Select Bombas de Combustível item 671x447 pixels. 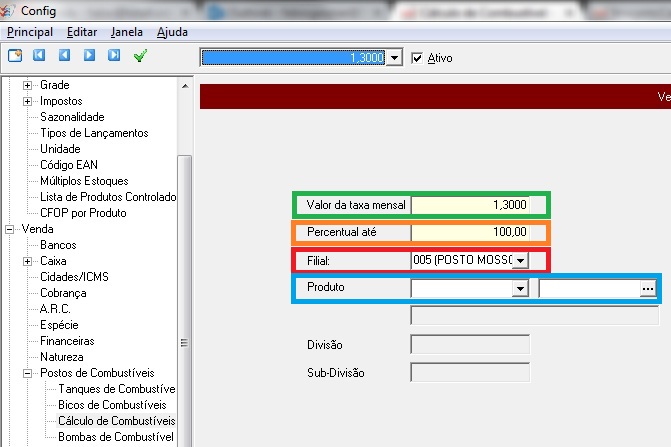click(116, 437)
